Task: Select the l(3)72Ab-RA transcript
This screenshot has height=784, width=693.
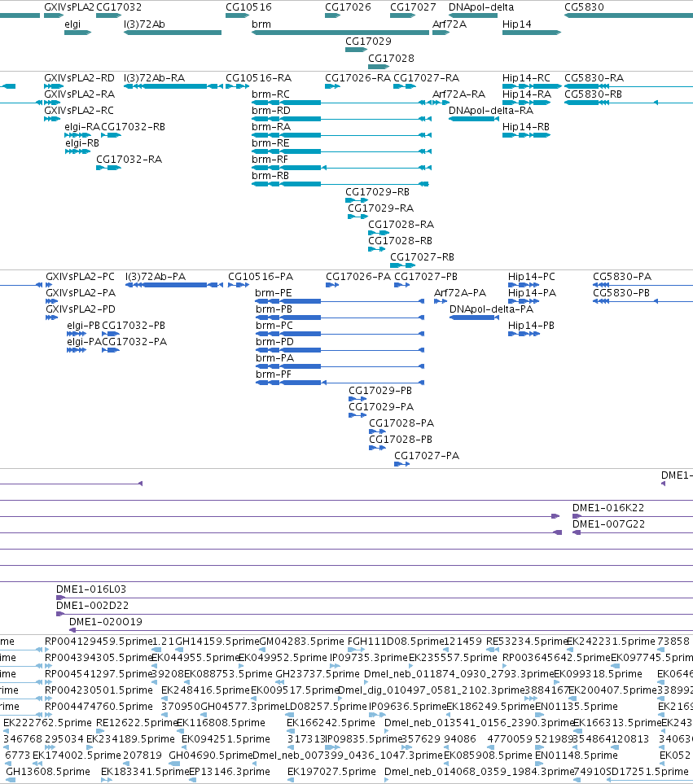Action: click(173, 86)
